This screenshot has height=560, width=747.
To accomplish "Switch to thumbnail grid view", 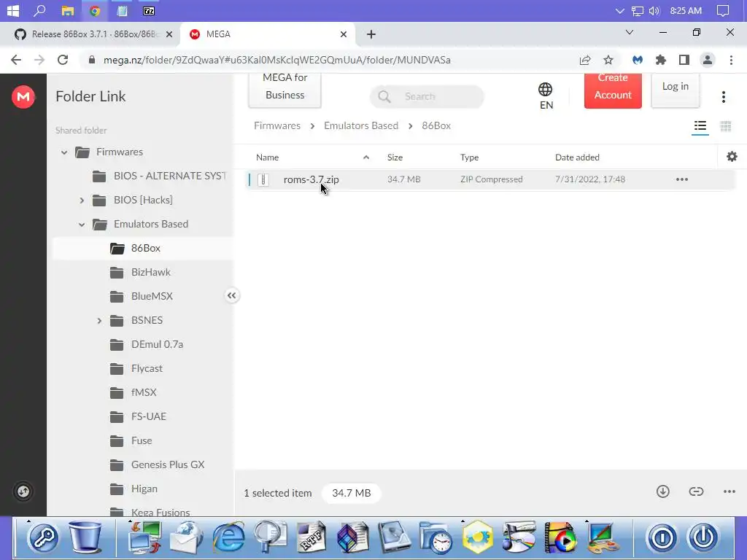I will [x=726, y=126].
